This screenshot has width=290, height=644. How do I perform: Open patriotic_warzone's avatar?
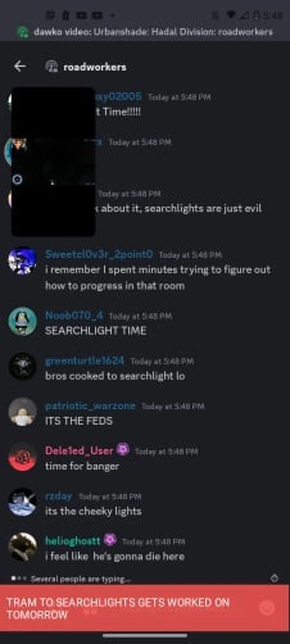click(x=22, y=412)
